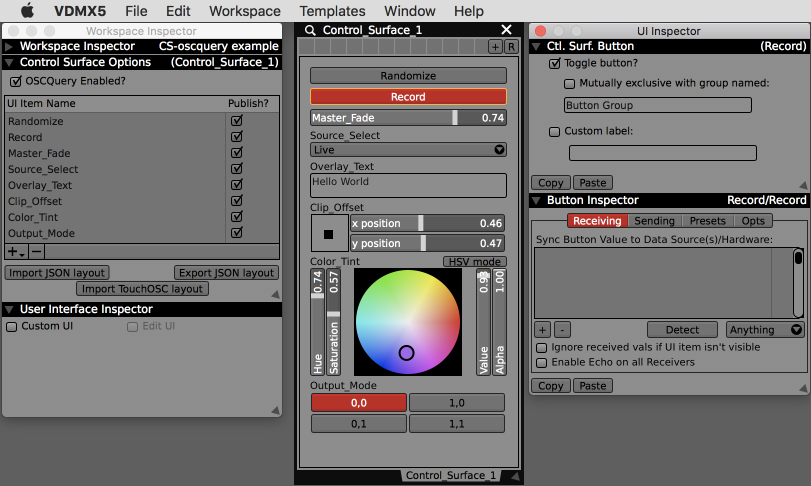
Task: Open Help menu
Action: 469,11
